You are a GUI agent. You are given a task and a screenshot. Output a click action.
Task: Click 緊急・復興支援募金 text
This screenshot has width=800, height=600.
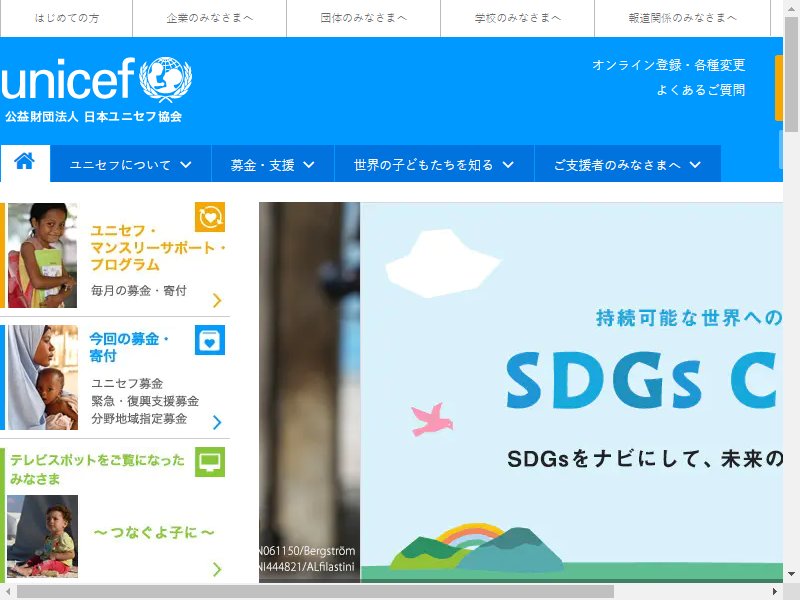tap(145, 401)
